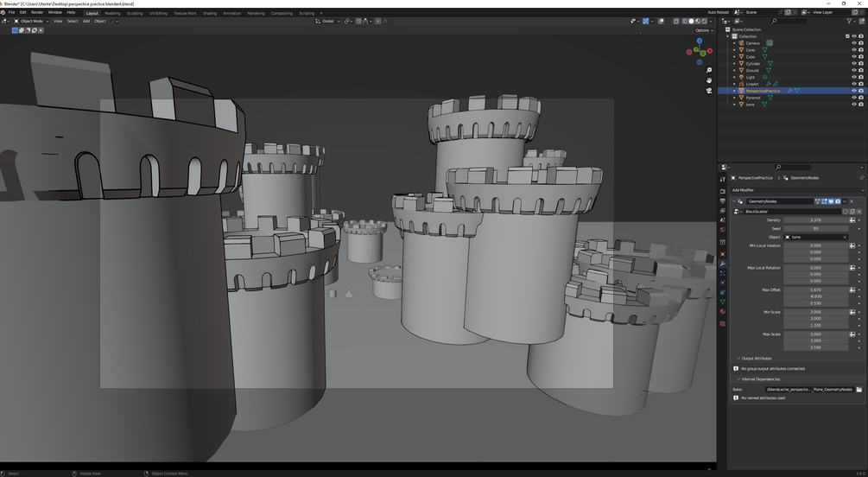Disable rendering of Light via camera icon
868x477 pixels.
point(861,77)
